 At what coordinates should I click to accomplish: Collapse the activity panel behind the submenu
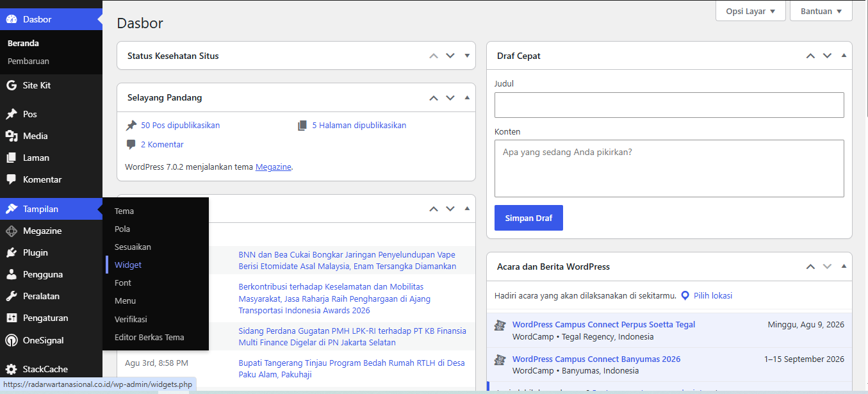(x=467, y=208)
